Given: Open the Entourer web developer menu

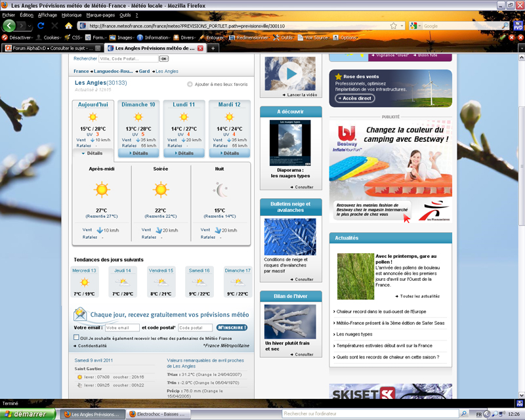Looking at the screenshot, I should point(211,37).
